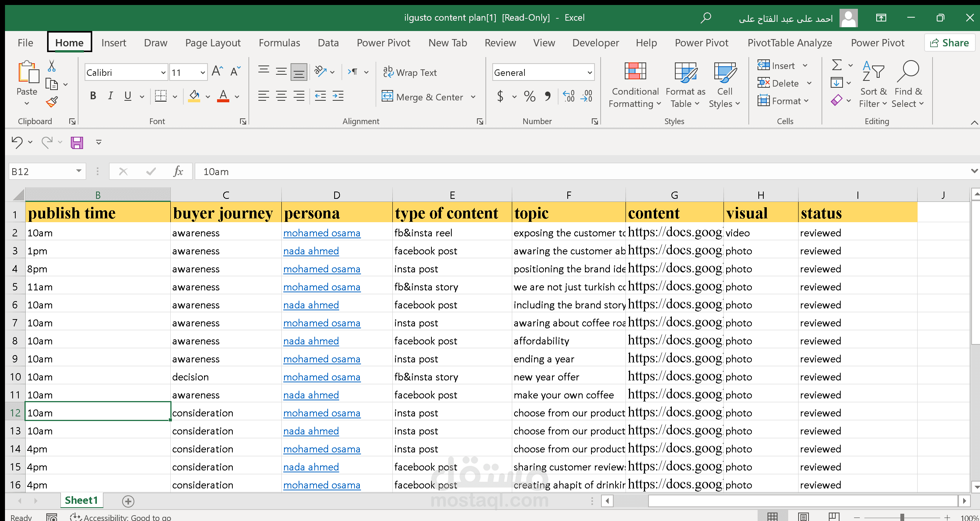Viewport: 980px width, 521px height.
Task: Click the Cut scissors icon
Action: coord(52,66)
